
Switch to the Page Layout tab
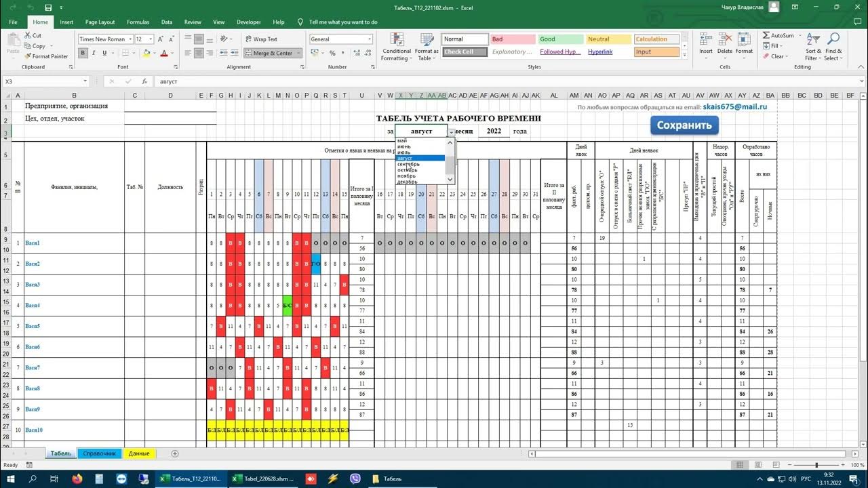(100, 22)
